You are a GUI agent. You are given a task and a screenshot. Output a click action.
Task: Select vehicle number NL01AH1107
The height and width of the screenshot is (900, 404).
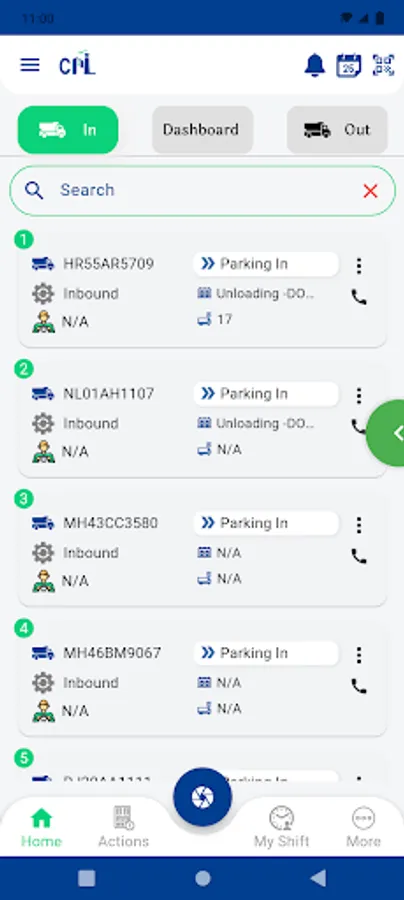(108, 394)
